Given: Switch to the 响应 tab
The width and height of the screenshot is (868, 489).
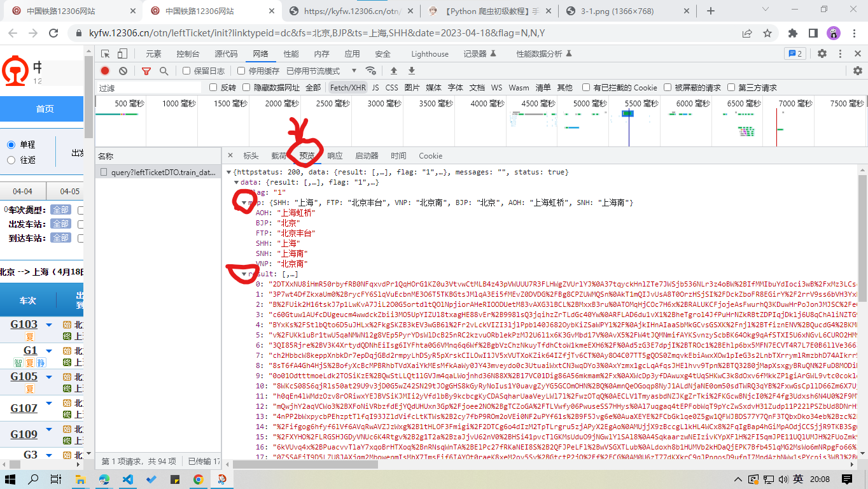Looking at the screenshot, I should point(335,155).
